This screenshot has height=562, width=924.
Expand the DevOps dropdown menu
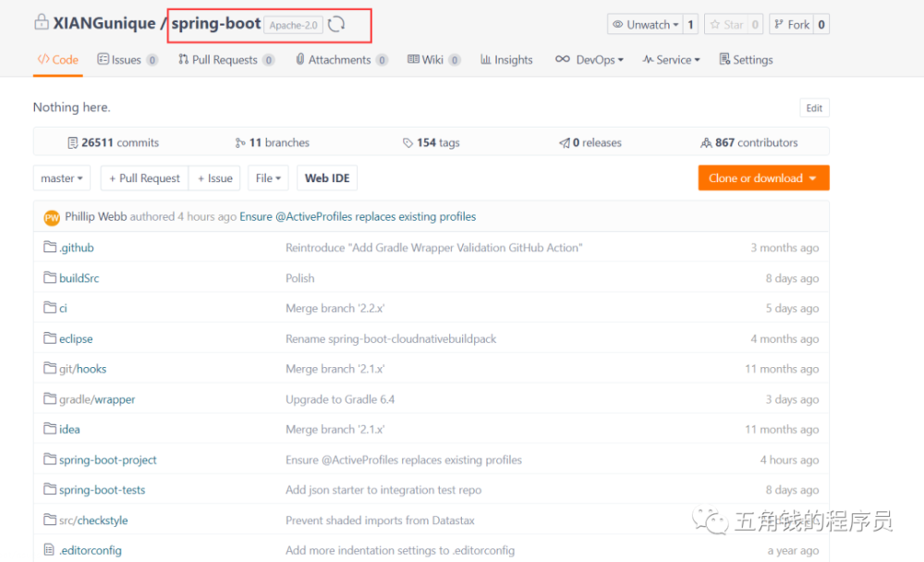pyautogui.click(x=590, y=59)
